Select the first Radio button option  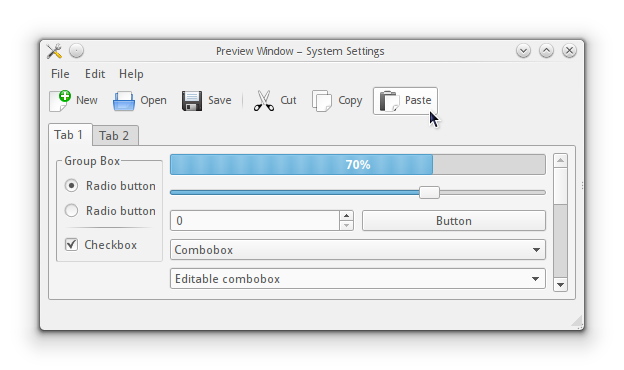point(72,186)
